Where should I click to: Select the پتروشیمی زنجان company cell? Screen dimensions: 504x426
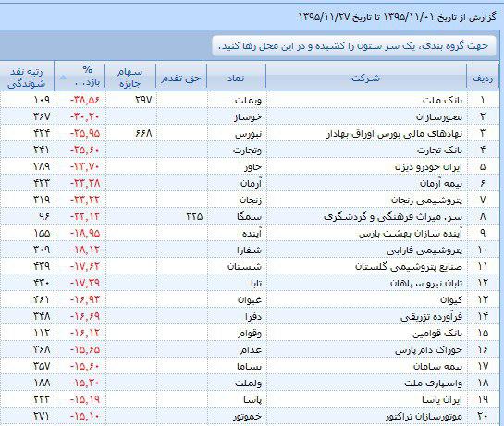pos(367,200)
